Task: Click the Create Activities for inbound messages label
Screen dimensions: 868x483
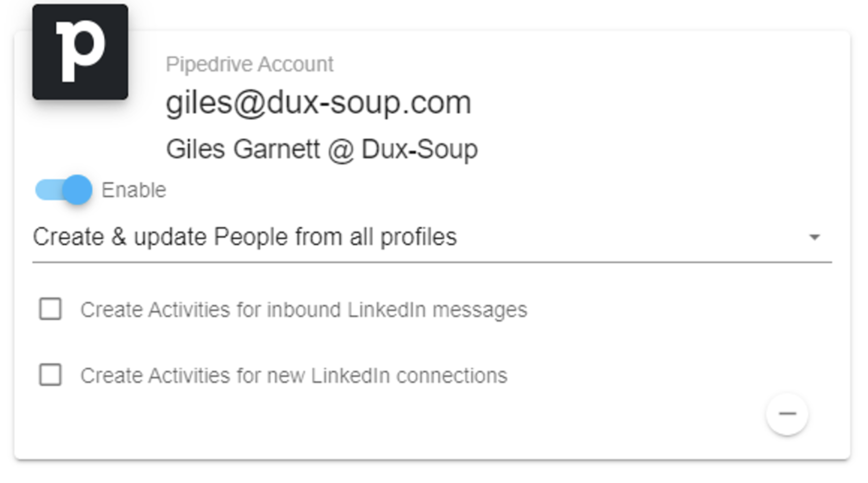Action: pos(304,310)
